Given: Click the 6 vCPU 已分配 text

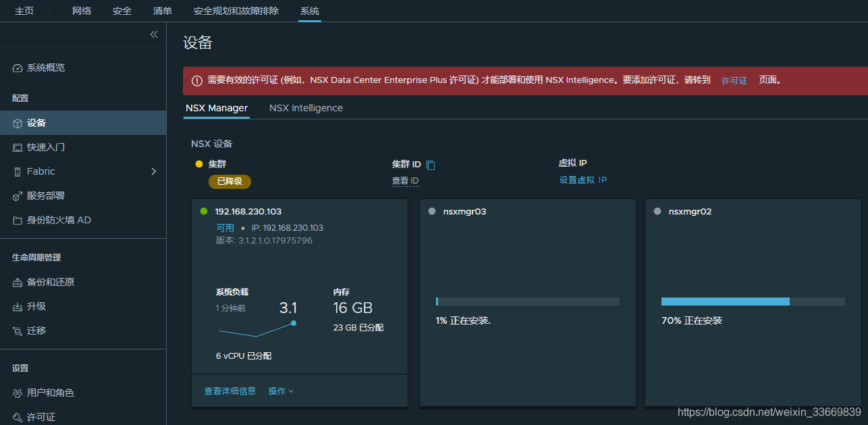Looking at the screenshot, I should pyautogui.click(x=244, y=356).
